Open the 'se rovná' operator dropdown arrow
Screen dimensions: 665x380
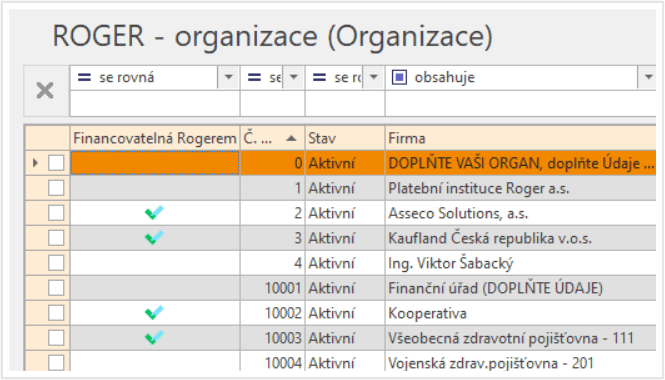(x=229, y=77)
